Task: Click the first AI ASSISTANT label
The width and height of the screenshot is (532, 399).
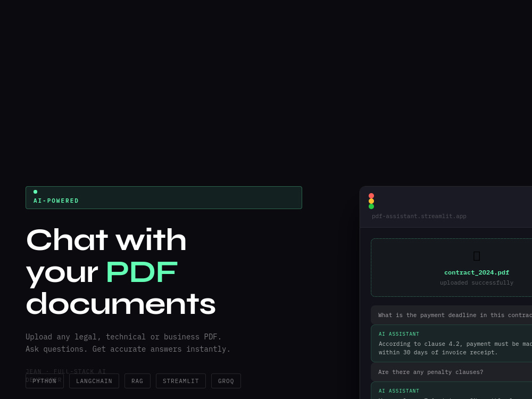Action: (399, 334)
